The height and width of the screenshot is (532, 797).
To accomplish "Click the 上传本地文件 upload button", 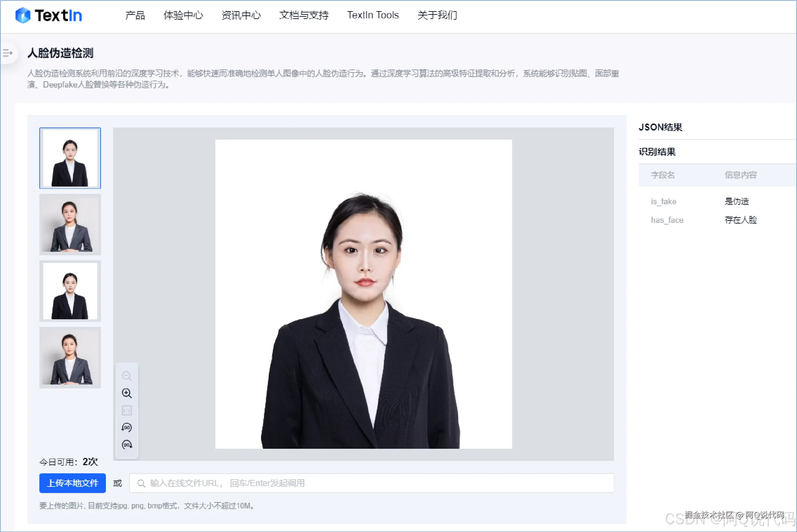I will (72, 483).
